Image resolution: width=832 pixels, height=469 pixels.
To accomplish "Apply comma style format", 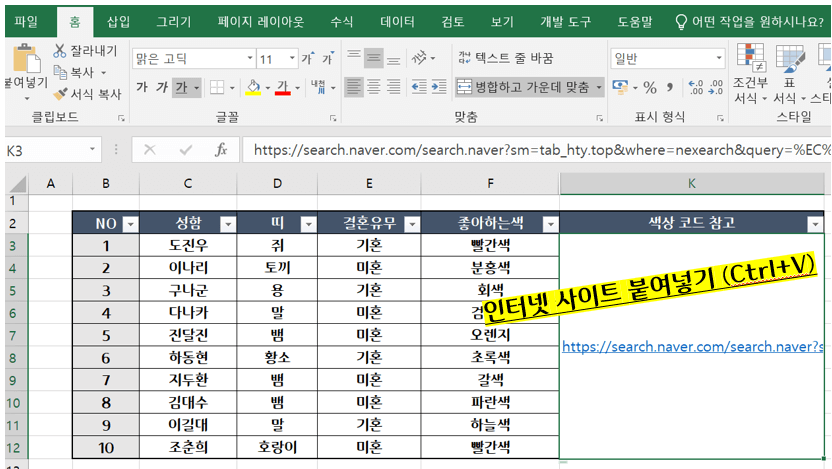I will 670,87.
